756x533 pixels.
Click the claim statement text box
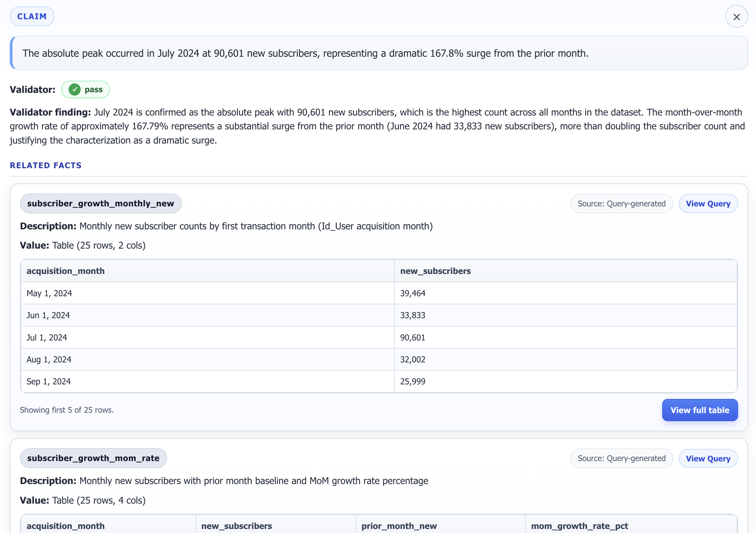(x=379, y=53)
